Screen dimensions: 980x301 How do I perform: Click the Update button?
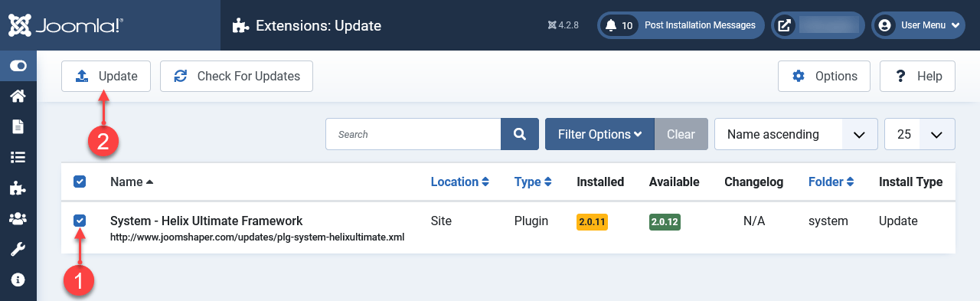click(106, 76)
